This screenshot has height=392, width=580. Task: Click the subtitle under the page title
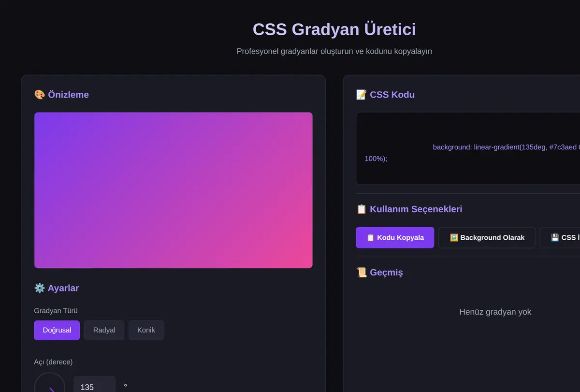click(334, 51)
